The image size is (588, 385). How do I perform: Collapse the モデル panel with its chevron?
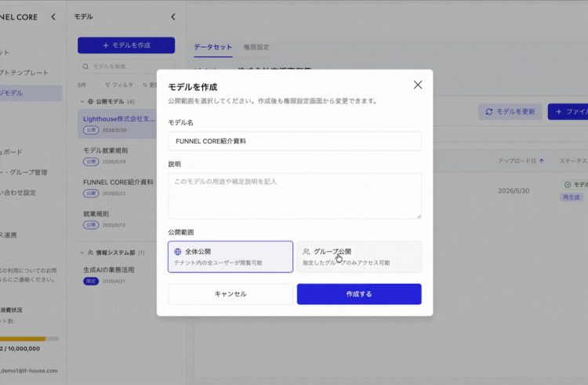(x=173, y=17)
